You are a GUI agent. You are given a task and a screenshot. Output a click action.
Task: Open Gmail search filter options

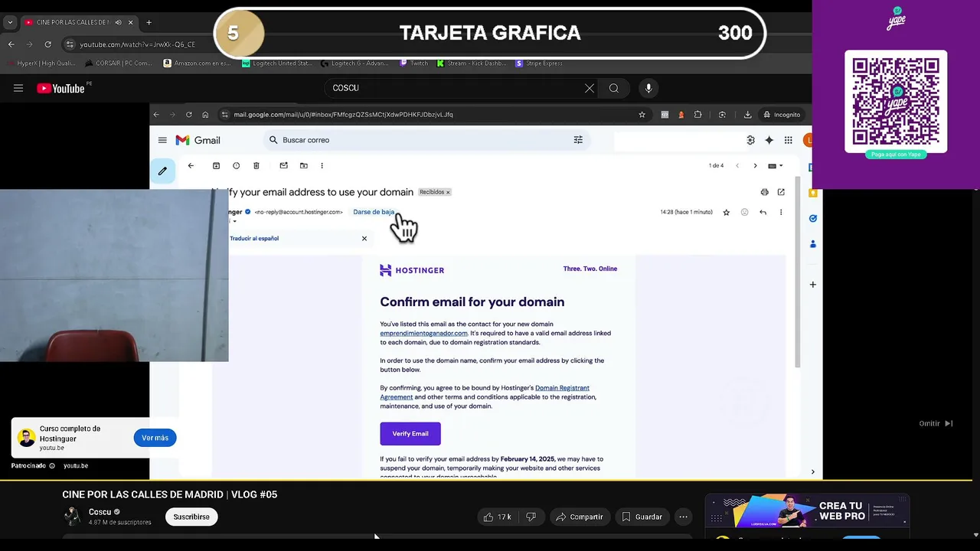pos(578,140)
